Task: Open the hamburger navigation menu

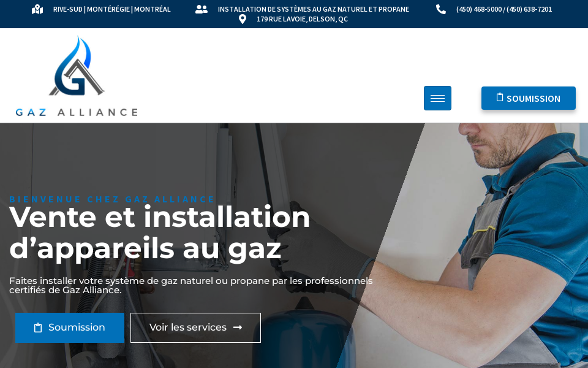Action: [x=437, y=98]
